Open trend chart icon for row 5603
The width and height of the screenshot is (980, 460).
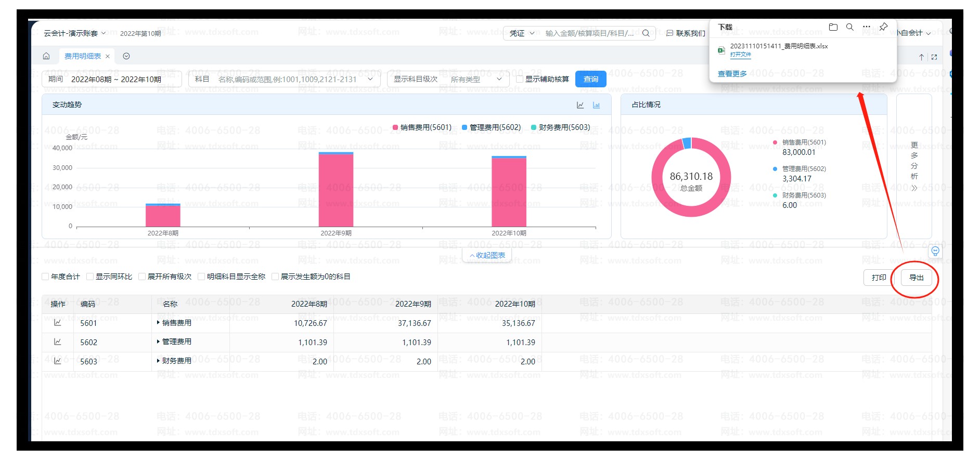point(58,361)
